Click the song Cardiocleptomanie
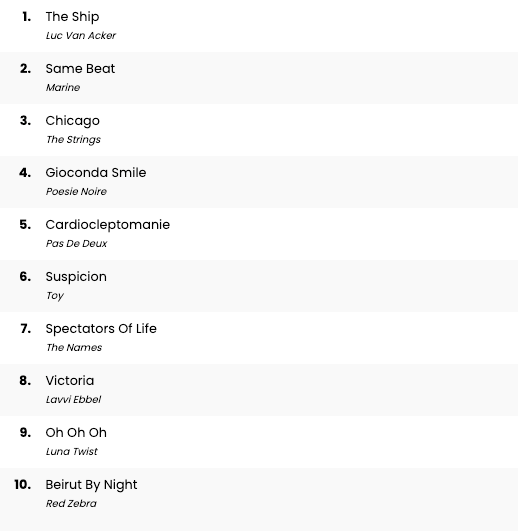Image resolution: width=518 pixels, height=531 pixels. click(x=108, y=225)
